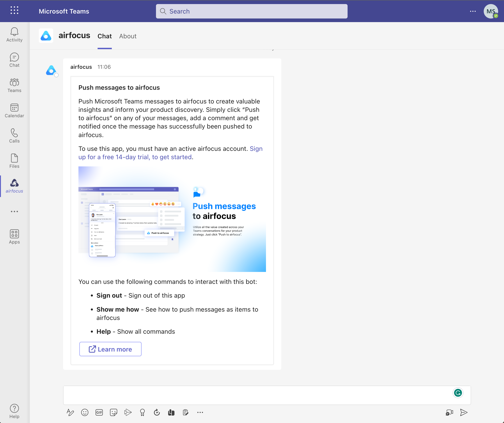
Task: Open Files in the sidebar
Action: pyautogui.click(x=14, y=161)
